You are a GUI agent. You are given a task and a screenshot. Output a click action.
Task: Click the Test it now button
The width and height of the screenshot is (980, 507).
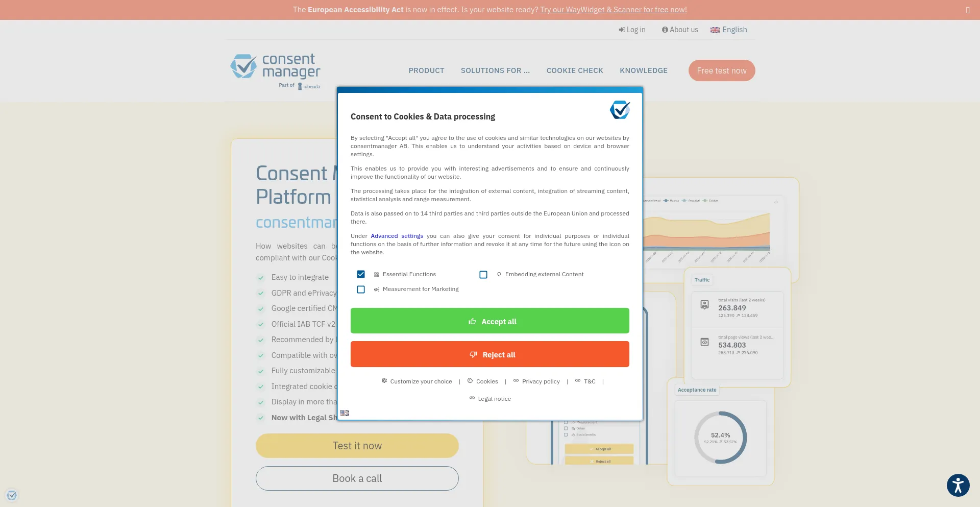coord(357,446)
